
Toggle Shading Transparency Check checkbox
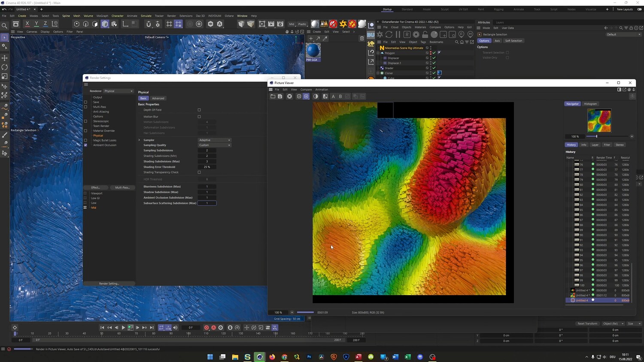coord(199,172)
